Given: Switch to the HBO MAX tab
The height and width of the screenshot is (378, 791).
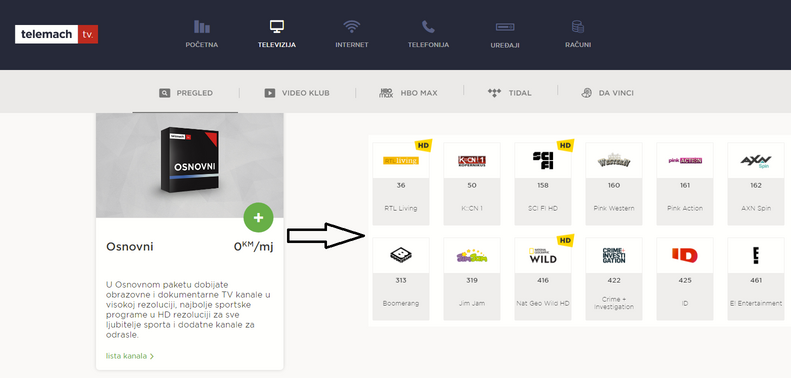Looking at the screenshot, I should pyautogui.click(x=408, y=93).
